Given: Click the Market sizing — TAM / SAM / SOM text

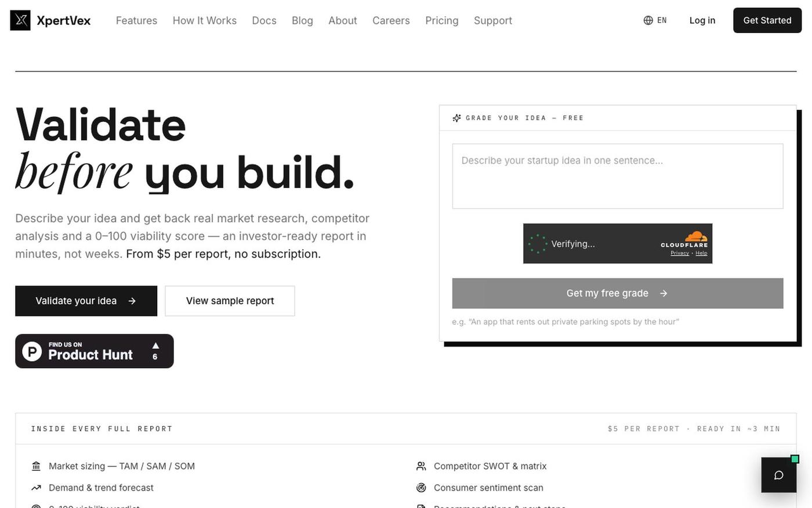Looking at the screenshot, I should [122, 466].
